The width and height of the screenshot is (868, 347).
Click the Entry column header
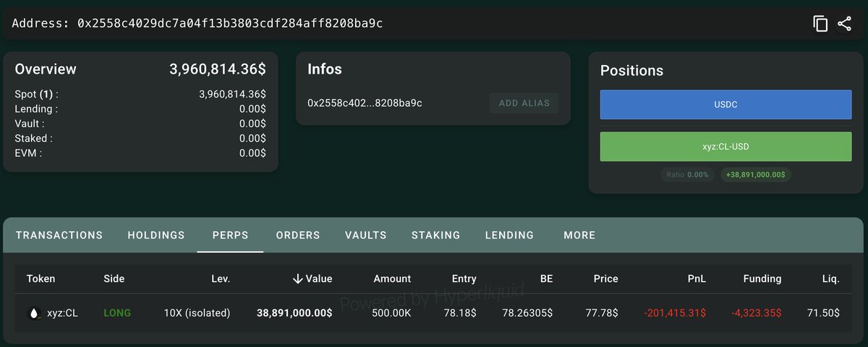pos(464,278)
